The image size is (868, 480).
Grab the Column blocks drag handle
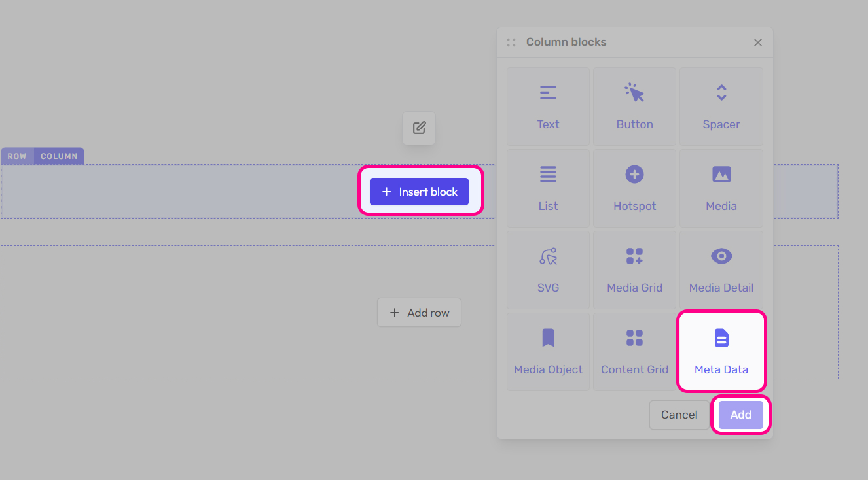click(511, 43)
